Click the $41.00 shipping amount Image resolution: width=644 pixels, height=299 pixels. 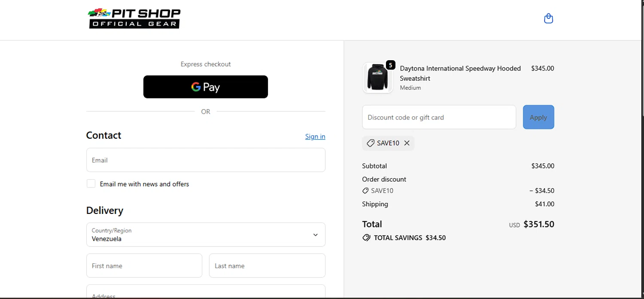click(544, 204)
